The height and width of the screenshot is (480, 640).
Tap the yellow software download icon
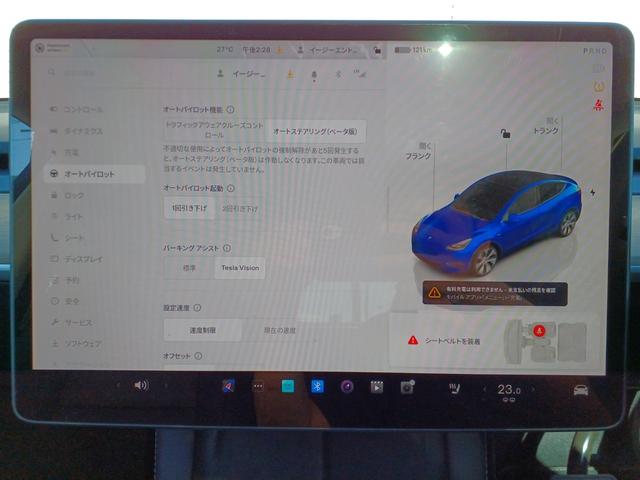pyautogui.click(x=290, y=74)
